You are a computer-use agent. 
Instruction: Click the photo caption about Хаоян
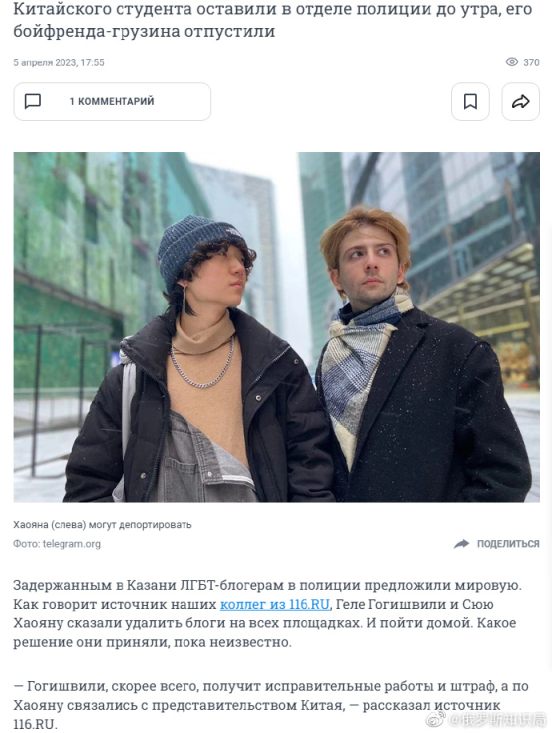(102, 525)
